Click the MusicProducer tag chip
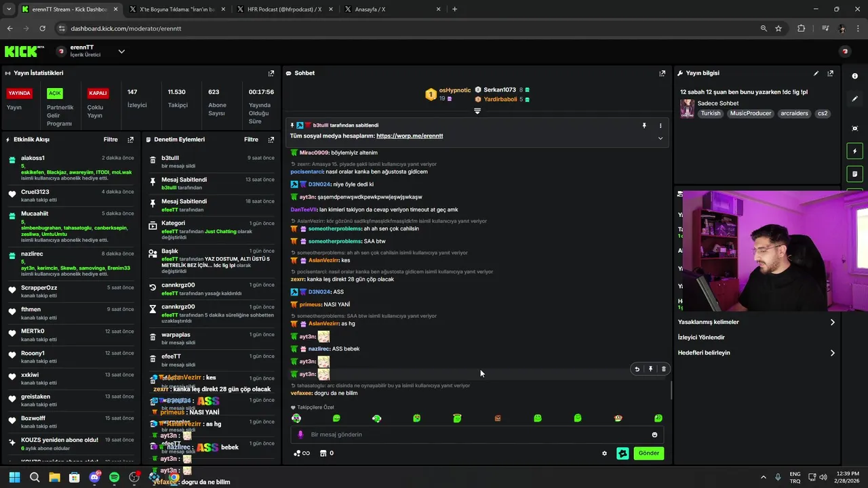 tap(751, 114)
